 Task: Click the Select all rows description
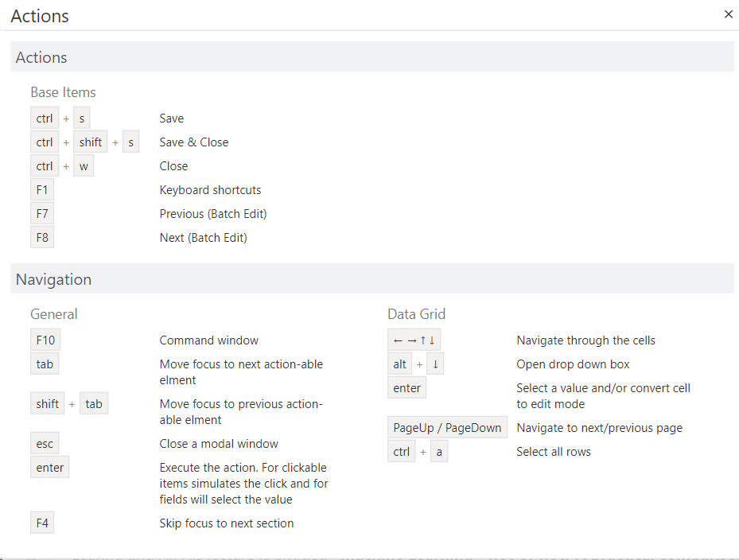point(554,452)
